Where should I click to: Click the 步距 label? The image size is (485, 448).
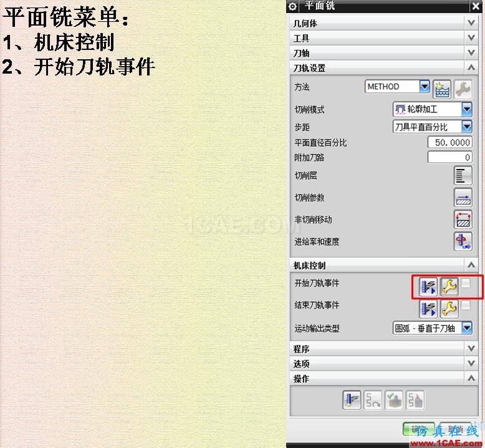(302, 127)
